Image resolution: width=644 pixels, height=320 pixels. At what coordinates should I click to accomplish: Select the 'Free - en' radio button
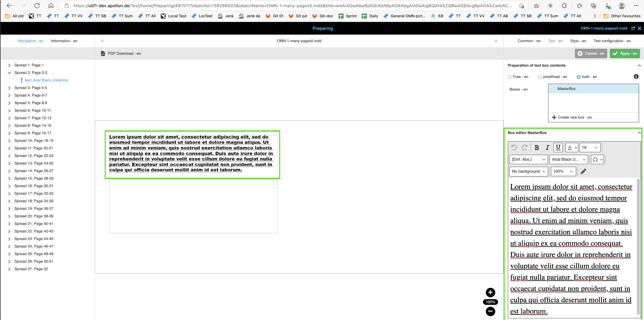(510, 77)
